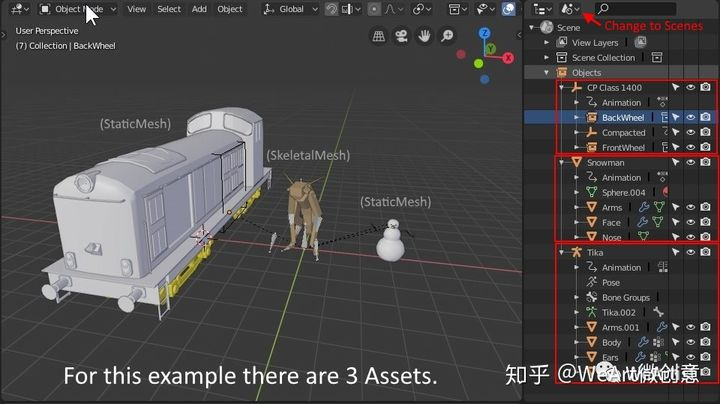Screen dimensions: 720x404
Task: Open outliner display mode dropdown
Action: tap(570, 9)
